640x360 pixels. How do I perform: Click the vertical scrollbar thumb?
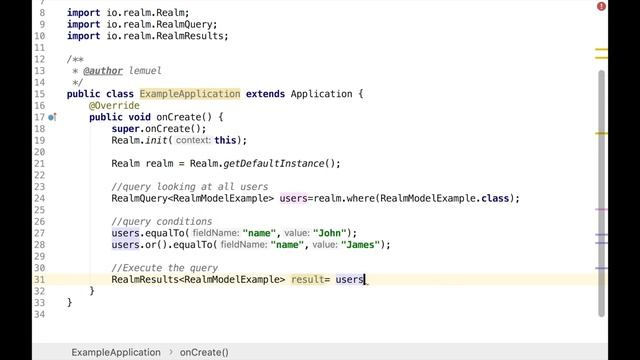click(601, 193)
